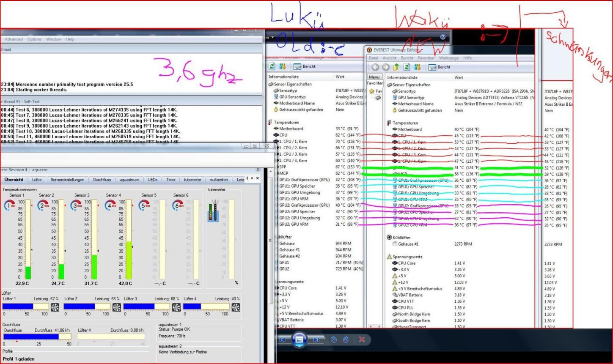Viewport: 613px width, 364px height.
Task: Click Sensor 5 gauge icon in aquaero
Action: 144,205
